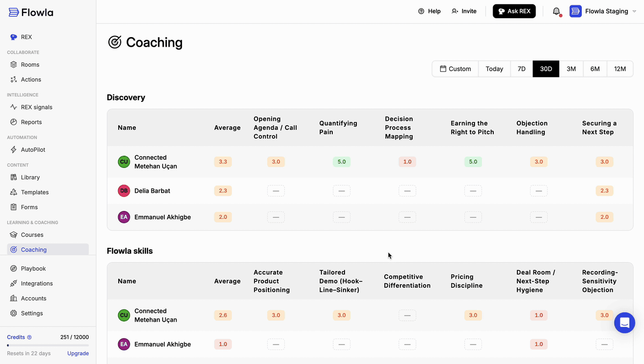Screen dimensions: 644x364
Task: Click the Competitive Differentiation column header
Action: coord(407,281)
